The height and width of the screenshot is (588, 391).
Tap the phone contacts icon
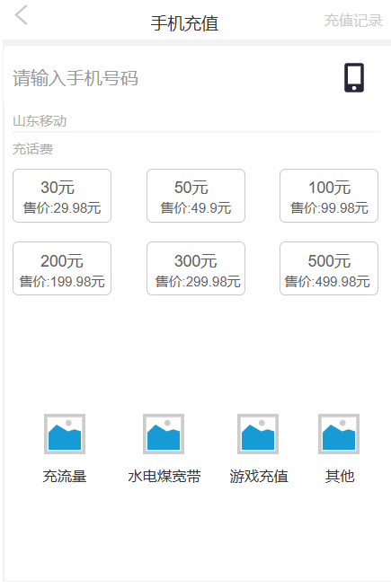point(354,77)
